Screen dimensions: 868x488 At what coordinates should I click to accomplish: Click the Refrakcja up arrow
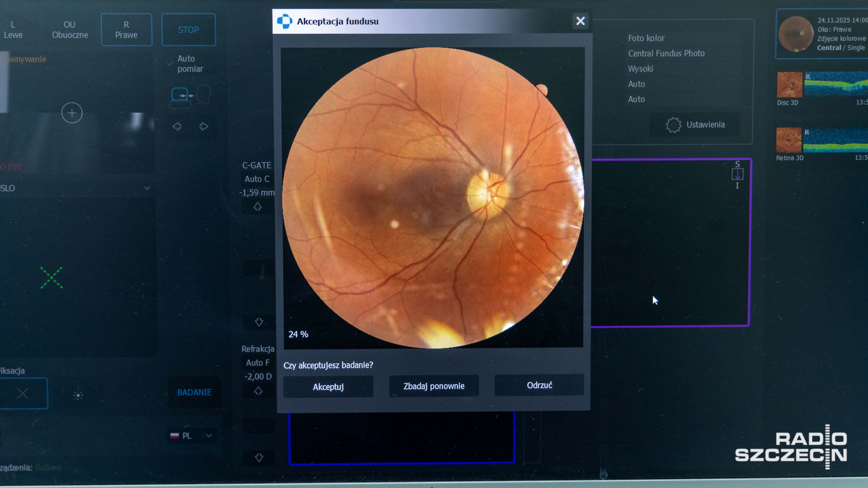click(x=258, y=391)
